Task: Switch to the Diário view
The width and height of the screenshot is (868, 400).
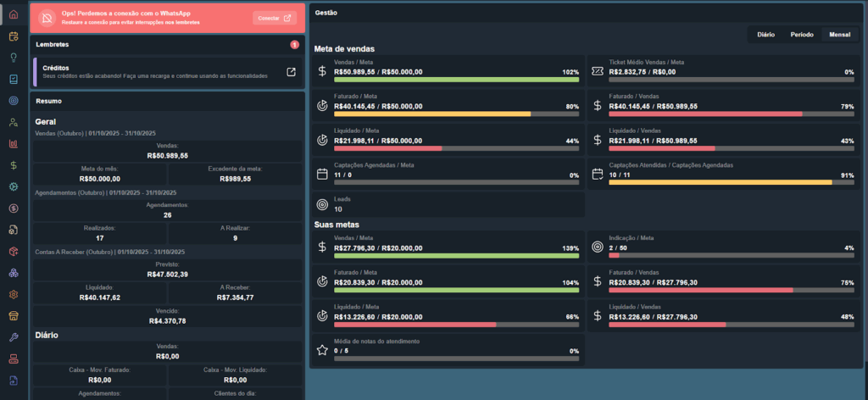Action: tap(765, 35)
